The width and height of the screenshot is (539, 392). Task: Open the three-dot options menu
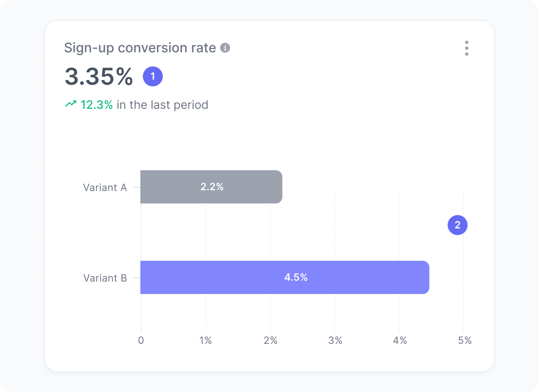tap(467, 48)
